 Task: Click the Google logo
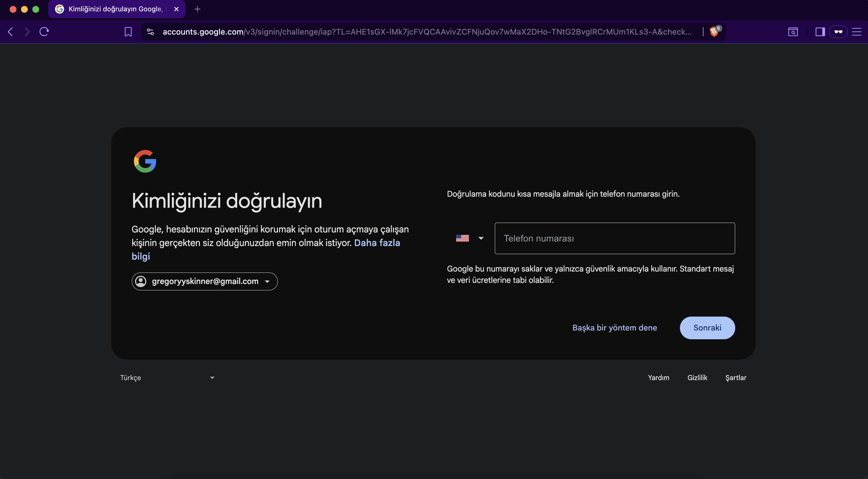(145, 161)
